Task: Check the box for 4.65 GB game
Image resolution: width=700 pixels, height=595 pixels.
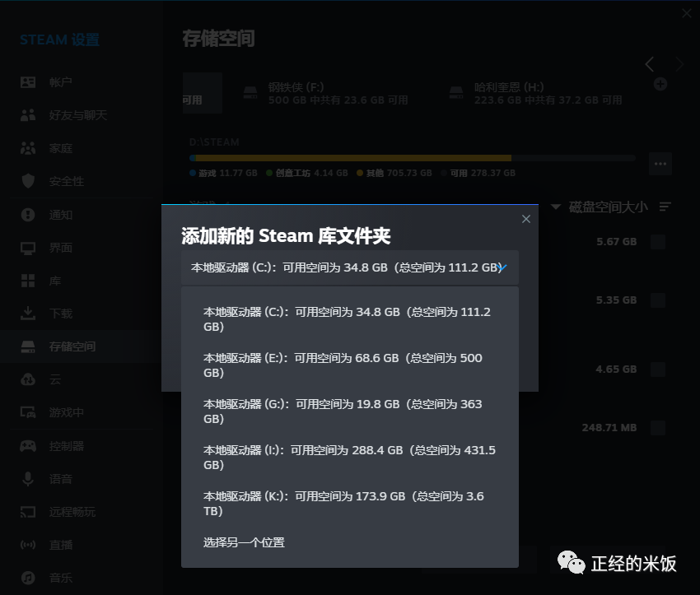Action: click(658, 370)
